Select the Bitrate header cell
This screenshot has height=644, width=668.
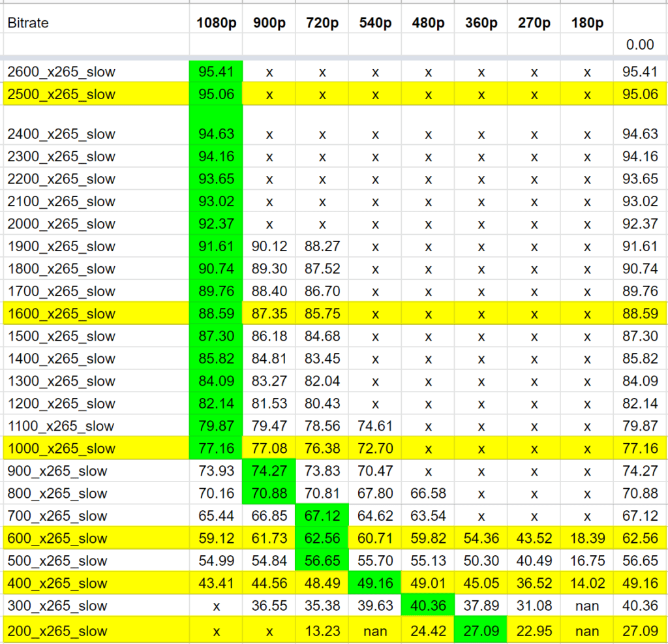pos(27,23)
